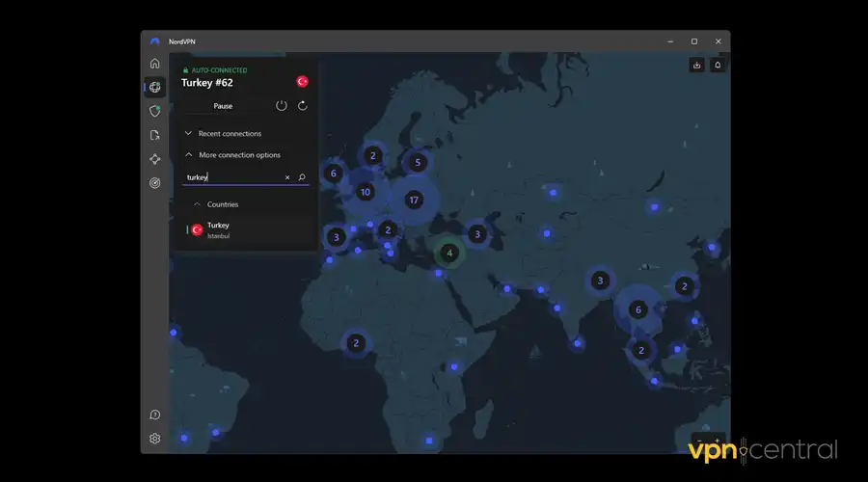Click the green Turkey cluster marker 4
The image size is (868, 482).
(x=448, y=254)
